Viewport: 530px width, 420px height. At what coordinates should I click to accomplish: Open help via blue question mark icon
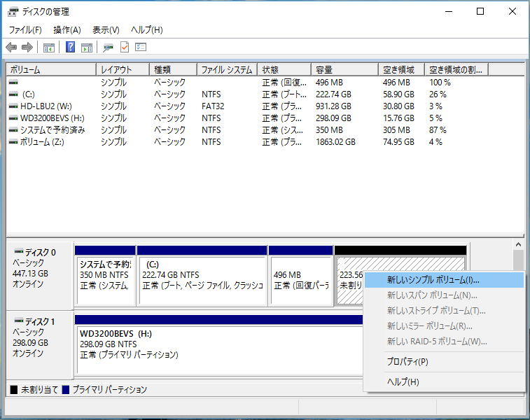(x=70, y=47)
